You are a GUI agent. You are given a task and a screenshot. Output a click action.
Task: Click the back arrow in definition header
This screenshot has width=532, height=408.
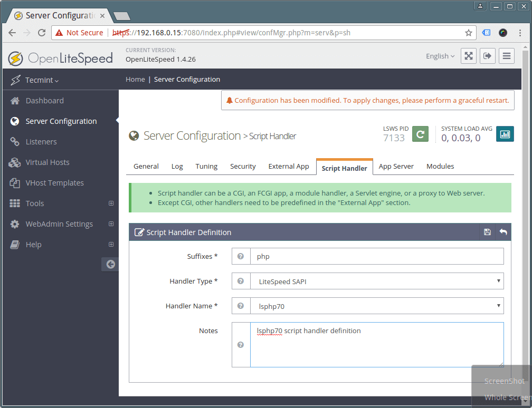(503, 232)
